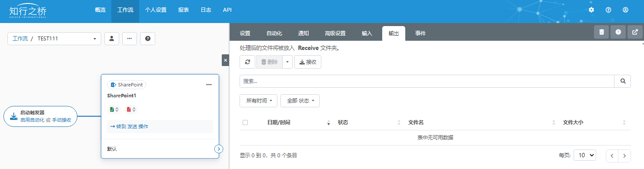Image resolution: width=644 pixels, height=169 pixels.
Task: Open the per-page count combo box
Action: coord(585,155)
